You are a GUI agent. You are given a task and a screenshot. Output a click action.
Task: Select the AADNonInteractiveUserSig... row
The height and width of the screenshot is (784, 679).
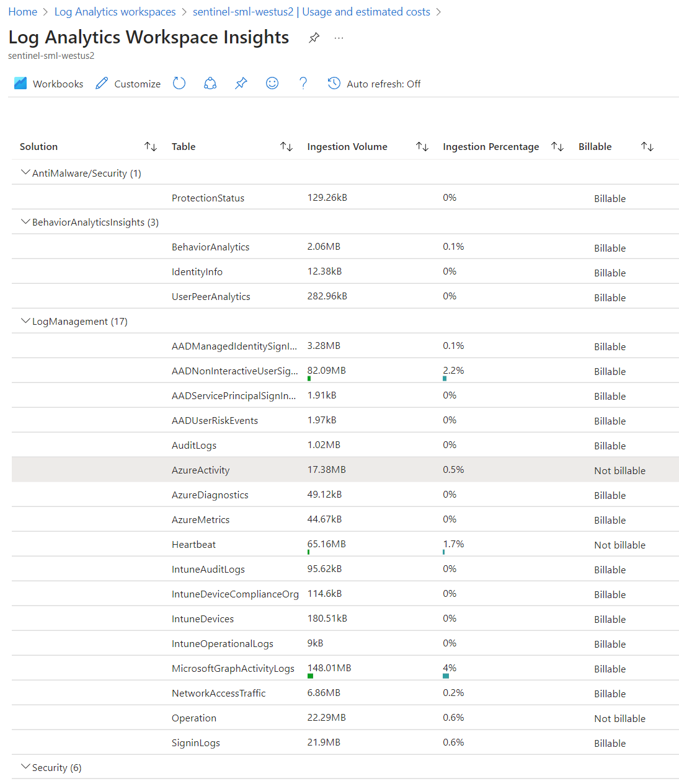coord(345,371)
